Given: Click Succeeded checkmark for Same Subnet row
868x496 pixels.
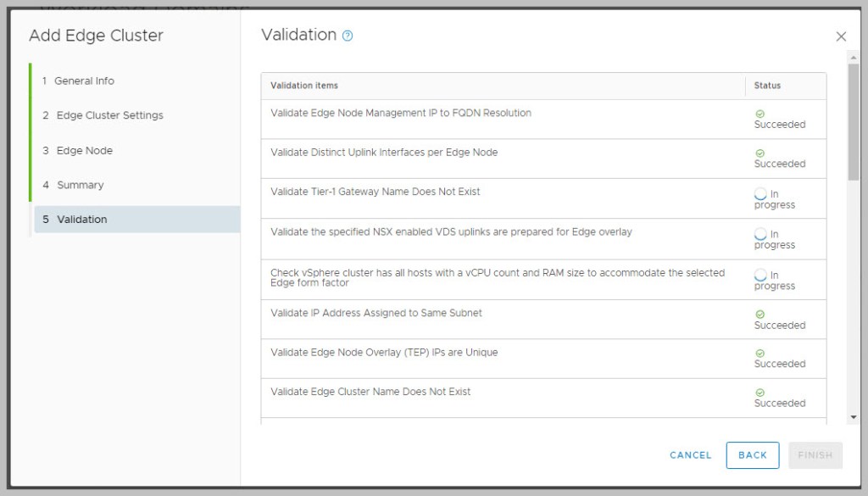Looking at the screenshot, I should coord(760,315).
